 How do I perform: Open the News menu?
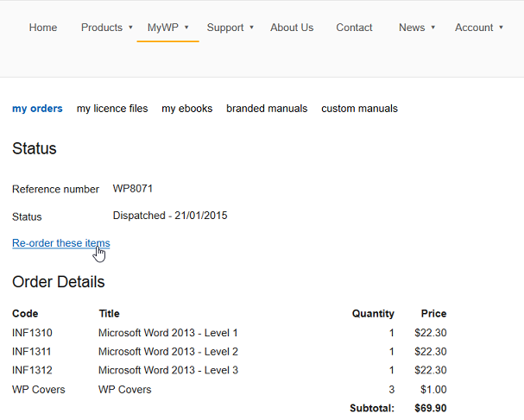point(412,28)
